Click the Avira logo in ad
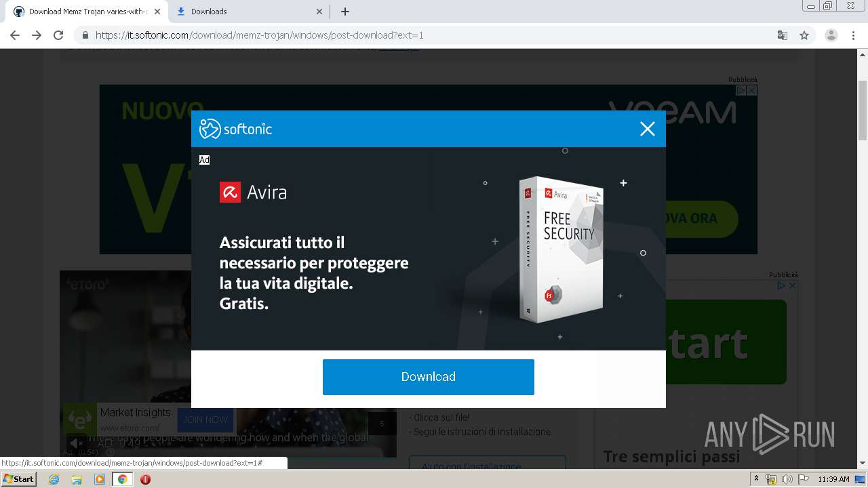 (253, 192)
